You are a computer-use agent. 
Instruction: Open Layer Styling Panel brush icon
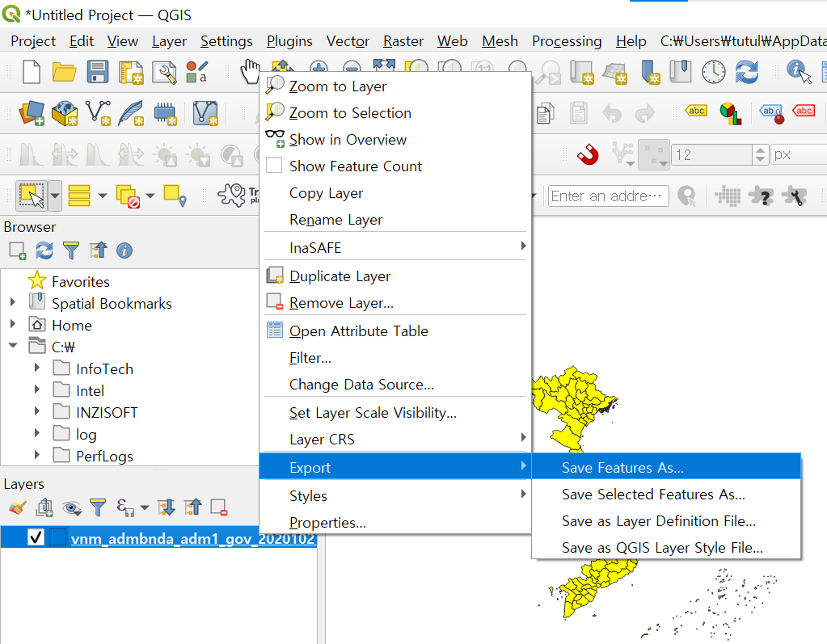(x=18, y=507)
